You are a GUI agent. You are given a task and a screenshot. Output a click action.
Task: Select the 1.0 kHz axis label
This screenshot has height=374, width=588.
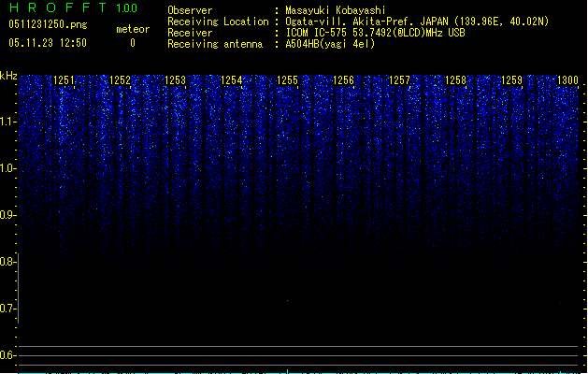coord(8,168)
